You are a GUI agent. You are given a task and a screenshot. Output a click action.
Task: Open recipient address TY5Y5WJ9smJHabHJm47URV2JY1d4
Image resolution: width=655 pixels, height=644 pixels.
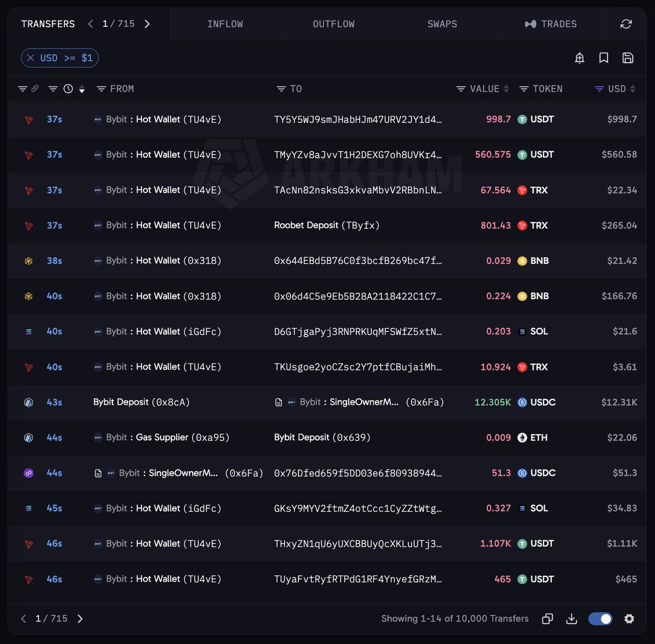pyautogui.click(x=358, y=119)
